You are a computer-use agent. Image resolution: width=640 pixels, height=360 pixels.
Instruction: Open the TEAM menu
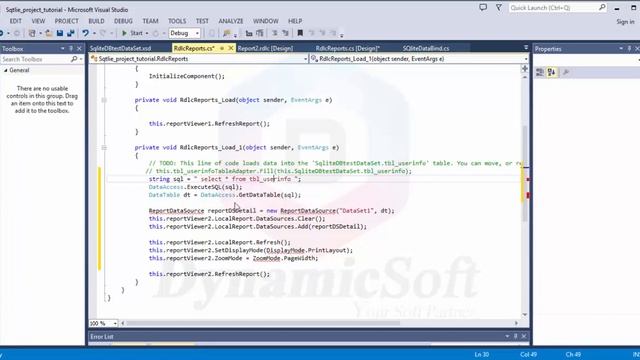click(150, 21)
